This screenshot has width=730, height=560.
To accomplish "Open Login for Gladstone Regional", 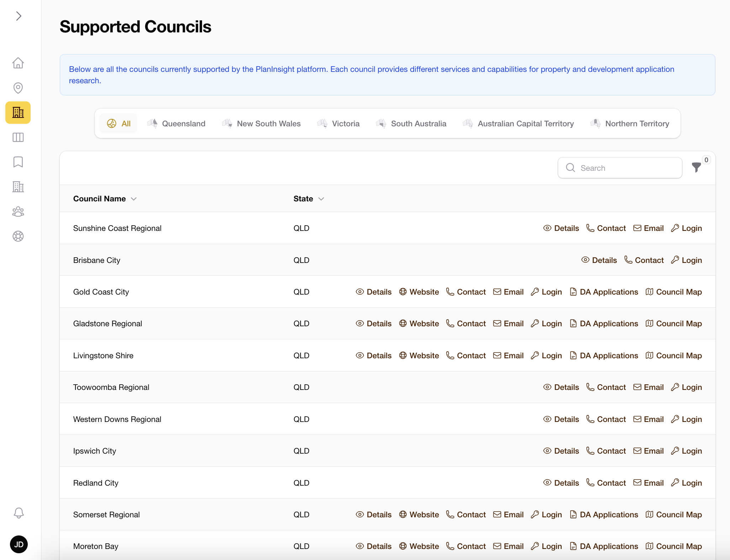I will pos(546,323).
